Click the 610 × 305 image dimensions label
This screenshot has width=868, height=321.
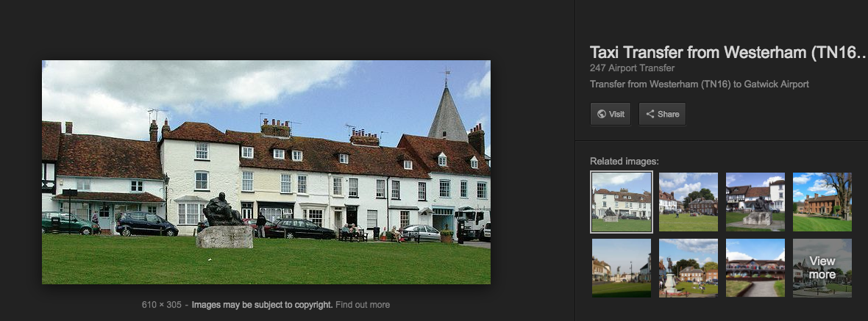click(162, 304)
